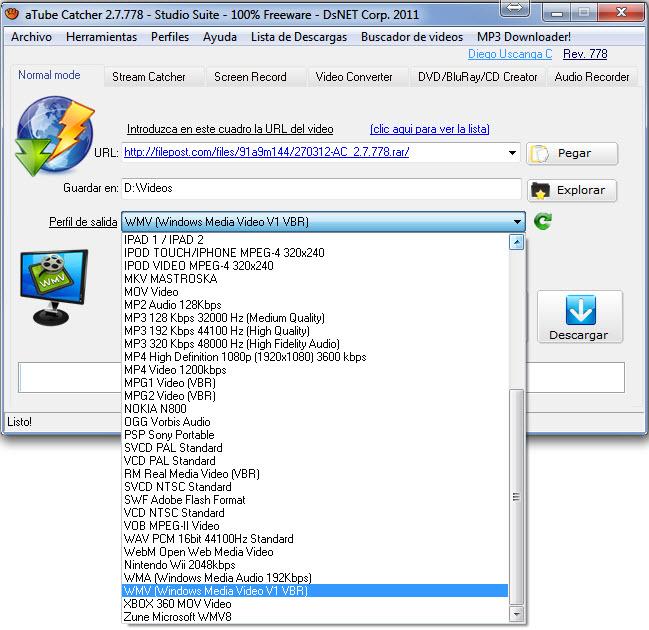Open the Rev. 778 link
This screenshot has width=649, height=630.
pos(585,54)
